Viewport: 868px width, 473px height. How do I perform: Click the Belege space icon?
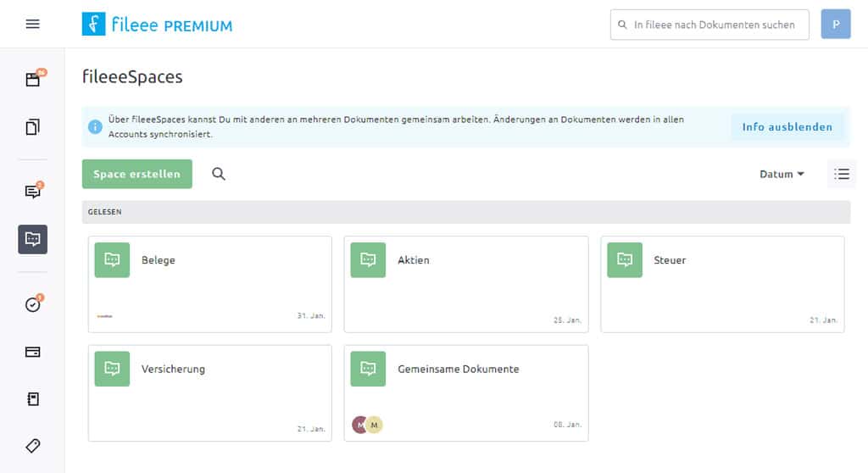pyautogui.click(x=113, y=259)
